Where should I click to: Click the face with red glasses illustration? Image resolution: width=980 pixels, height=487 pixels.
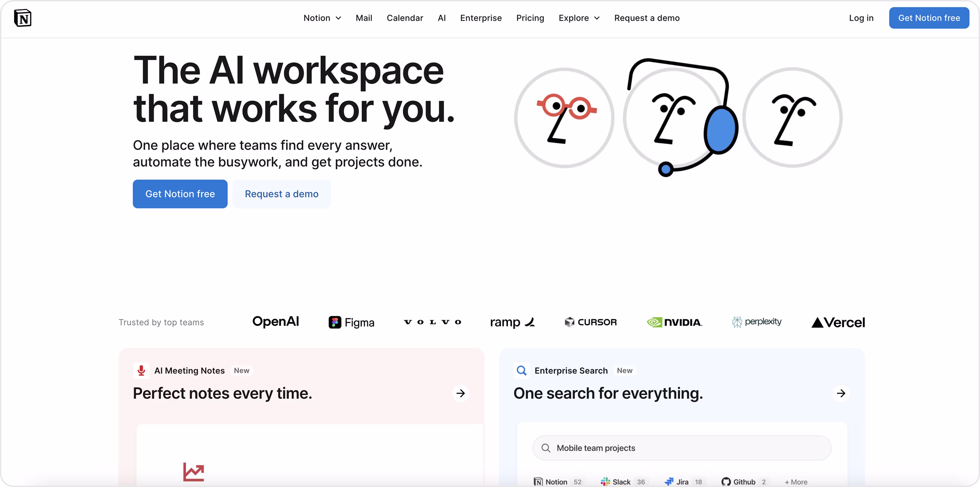(x=564, y=117)
